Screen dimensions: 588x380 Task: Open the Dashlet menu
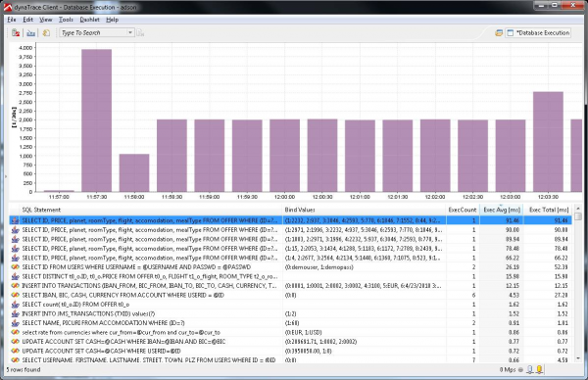coord(89,20)
